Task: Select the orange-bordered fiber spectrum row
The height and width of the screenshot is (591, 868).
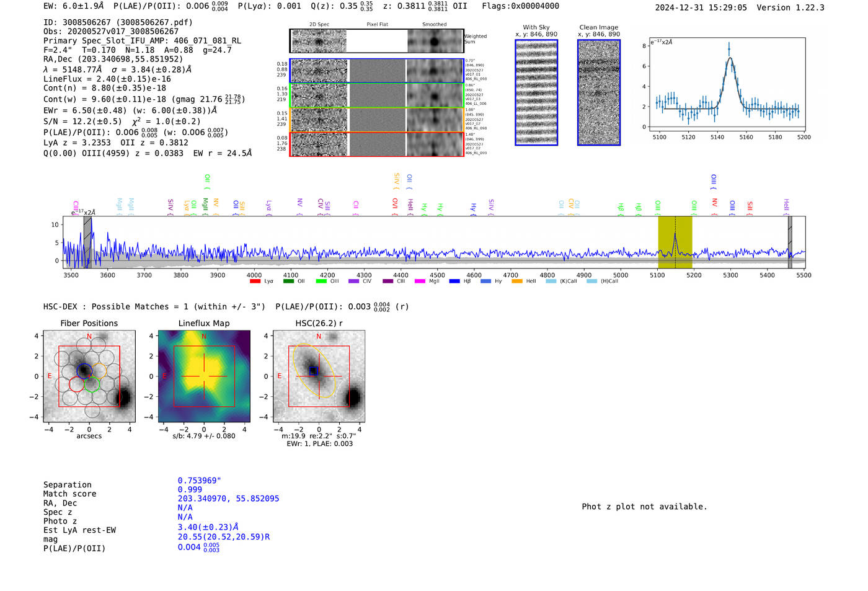Action: 377,120
